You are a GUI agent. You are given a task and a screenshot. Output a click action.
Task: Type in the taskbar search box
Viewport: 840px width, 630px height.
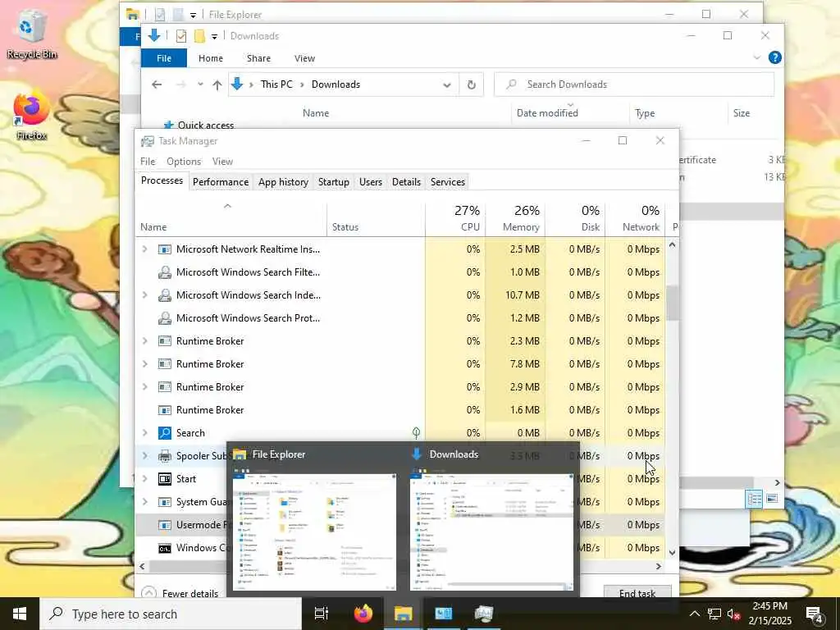click(x=171, y=614)
